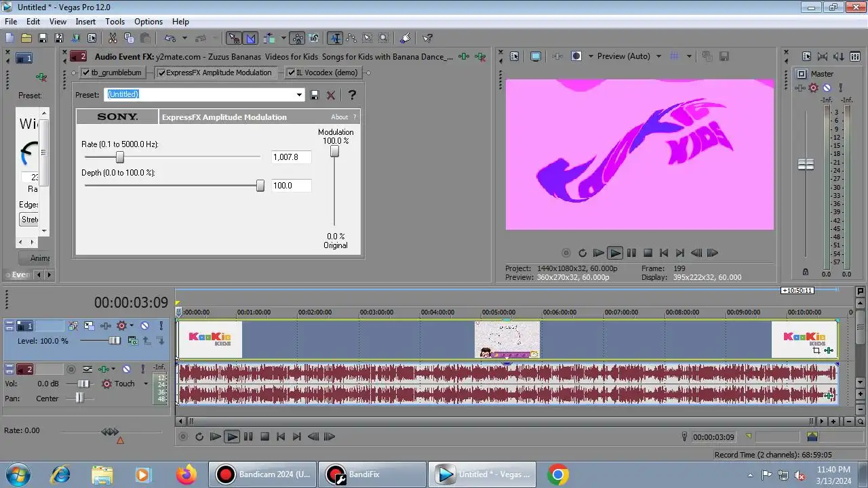
Task: Mute the Master bus
Action: point(827,87)
